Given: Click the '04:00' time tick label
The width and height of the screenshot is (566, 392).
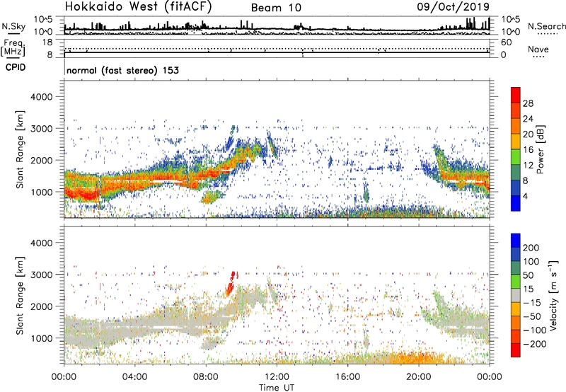Looking at the screenshot, I should [134, 377].
